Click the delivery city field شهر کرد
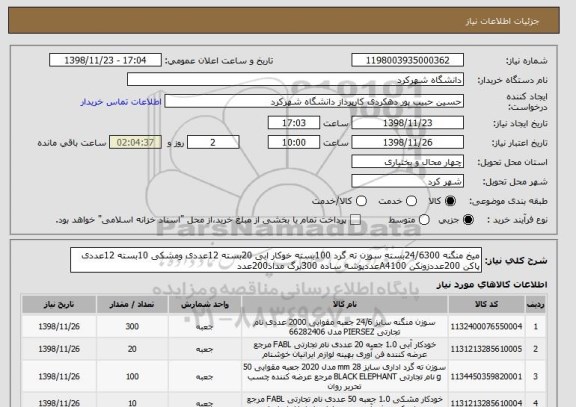This screenshot has width=576, height=407. click(407, 181)
